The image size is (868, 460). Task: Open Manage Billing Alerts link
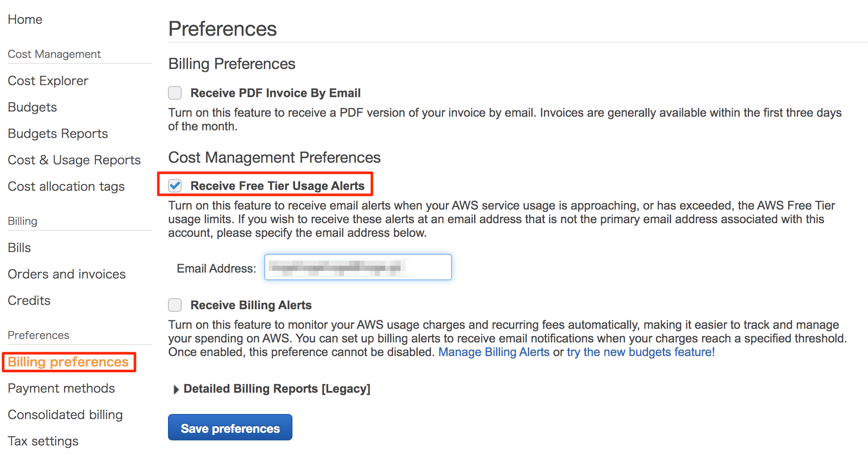click(x=494, y=352)
